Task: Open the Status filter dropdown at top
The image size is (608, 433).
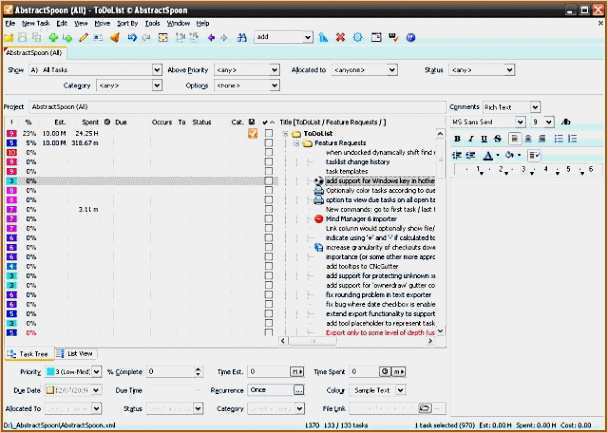Action: (510, 70)
